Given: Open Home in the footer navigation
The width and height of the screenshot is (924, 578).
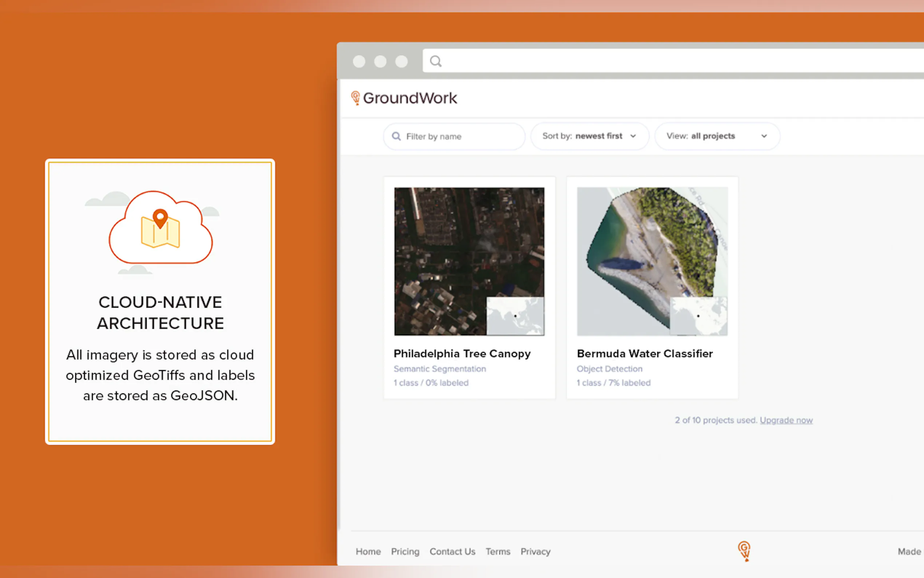Looking at the screenshot, I should [368, 552].
